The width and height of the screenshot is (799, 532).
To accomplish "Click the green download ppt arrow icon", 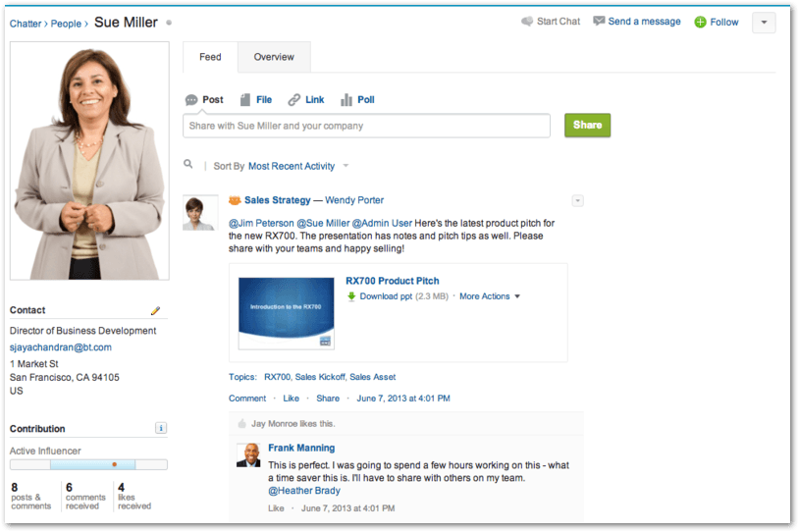I will tap(351, 296).
